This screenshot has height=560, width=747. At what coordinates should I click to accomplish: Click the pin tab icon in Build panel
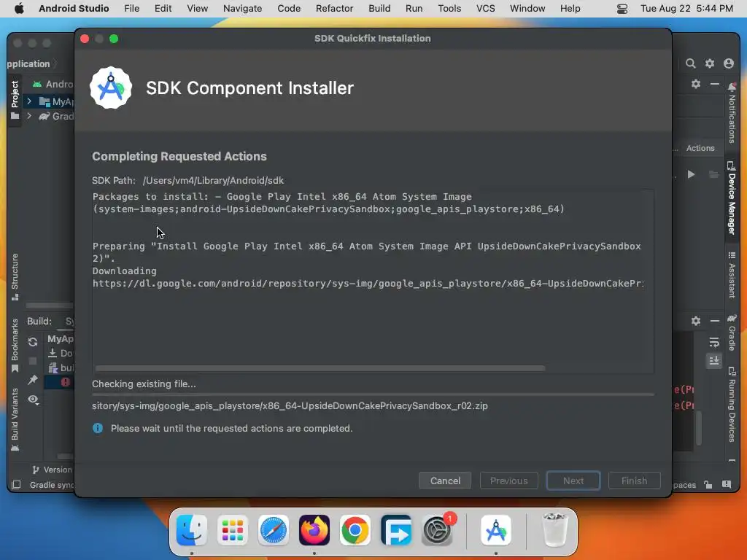(x=33, y=379)
